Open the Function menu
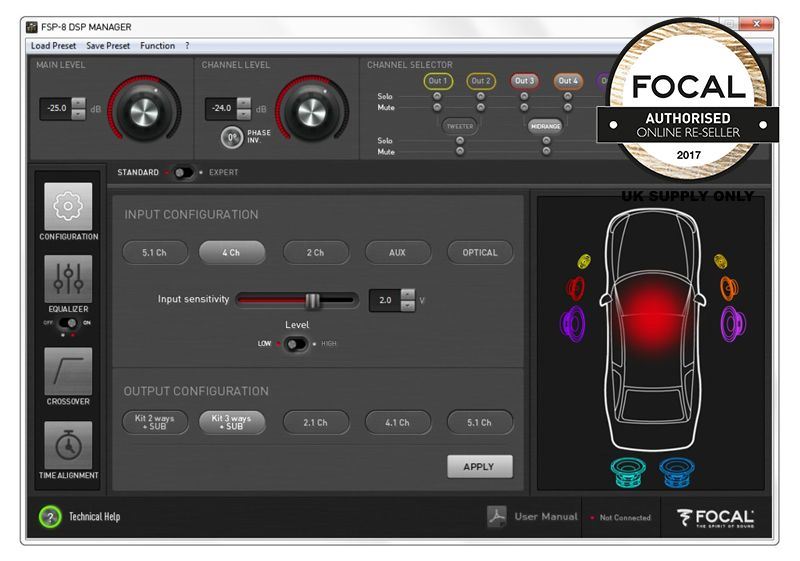Viewport: 800px width, 561px height. tap(157, 46)
